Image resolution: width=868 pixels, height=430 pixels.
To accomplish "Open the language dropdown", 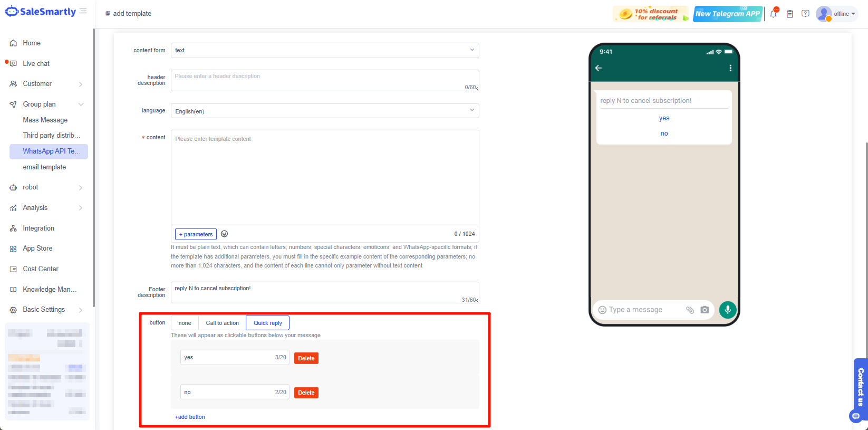I will 325,111.
